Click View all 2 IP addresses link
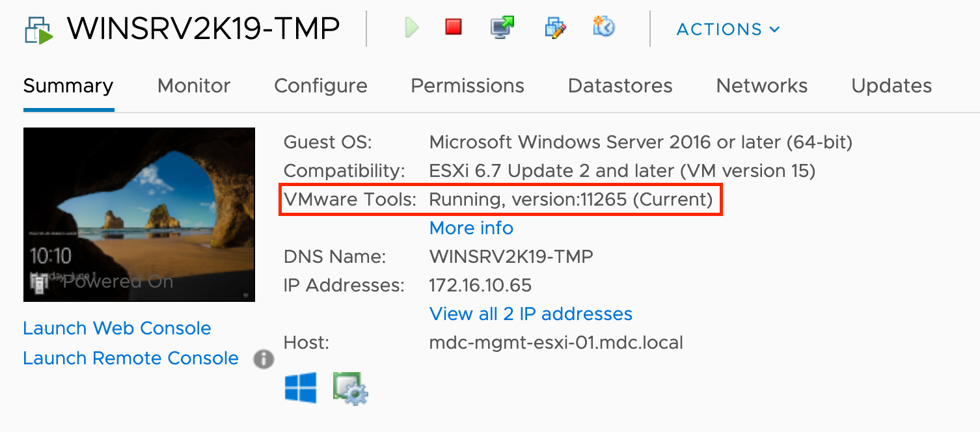The image size is (980, 432). click(531, 314)
